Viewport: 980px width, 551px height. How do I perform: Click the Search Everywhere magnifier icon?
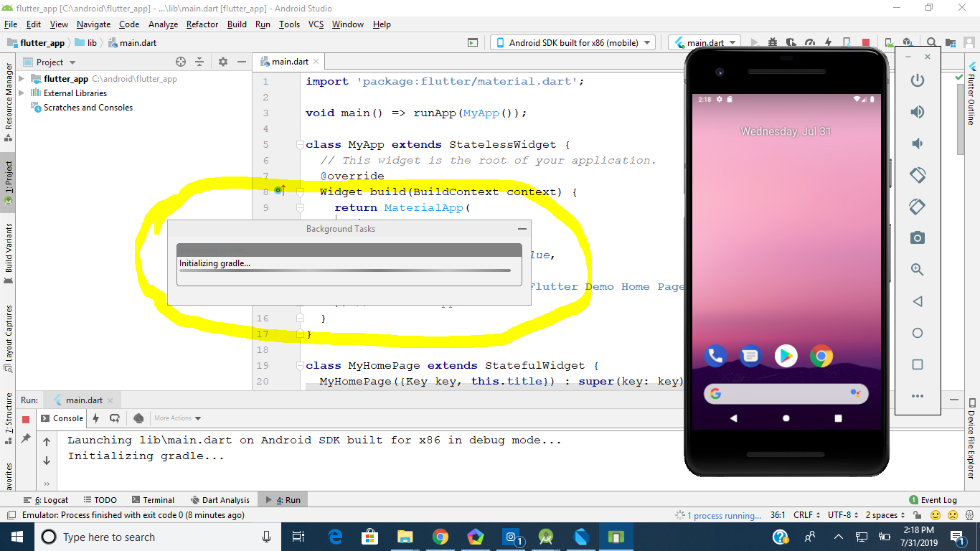coord(931,42)
